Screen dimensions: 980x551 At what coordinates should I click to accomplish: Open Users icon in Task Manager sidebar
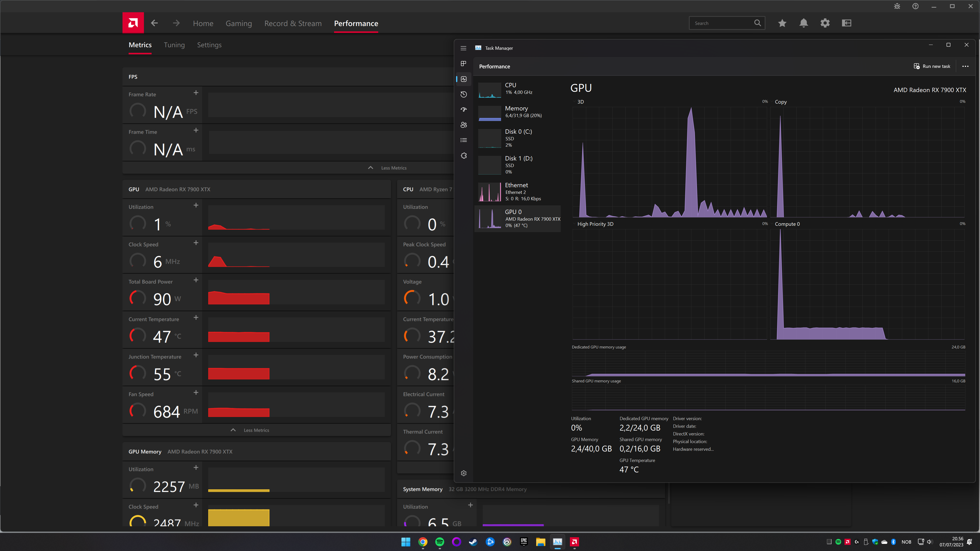(463, 125)
